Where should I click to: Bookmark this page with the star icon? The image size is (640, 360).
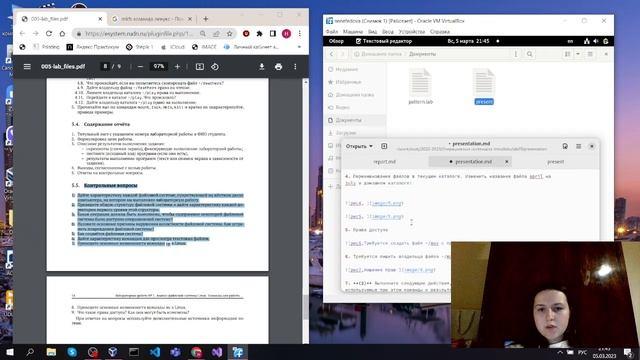[x=229, y=33]
